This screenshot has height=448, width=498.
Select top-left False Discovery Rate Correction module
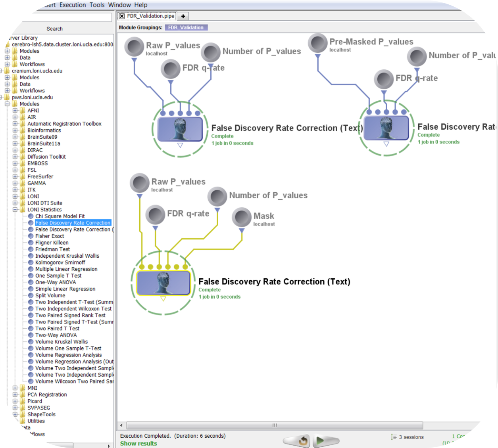click(x=180, y=129)
